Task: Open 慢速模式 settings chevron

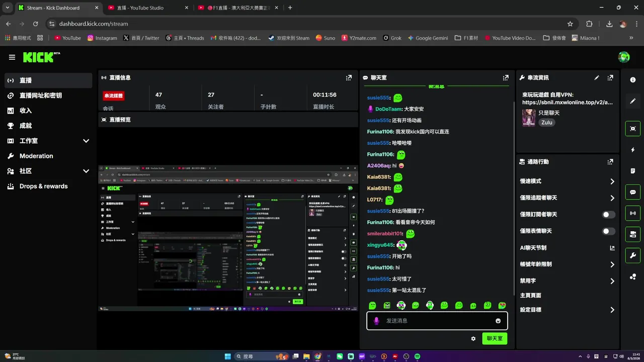Action: [x=612, y=182]
